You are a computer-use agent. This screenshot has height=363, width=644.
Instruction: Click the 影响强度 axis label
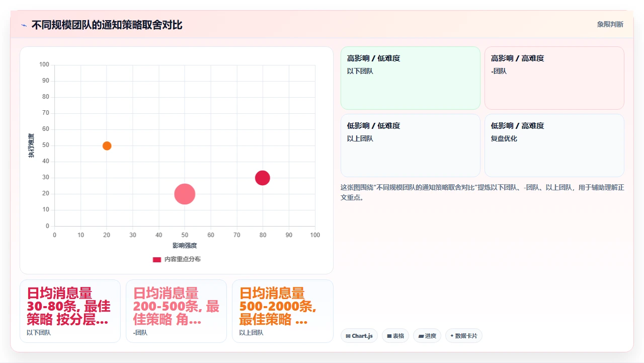(x=185, y=246)
